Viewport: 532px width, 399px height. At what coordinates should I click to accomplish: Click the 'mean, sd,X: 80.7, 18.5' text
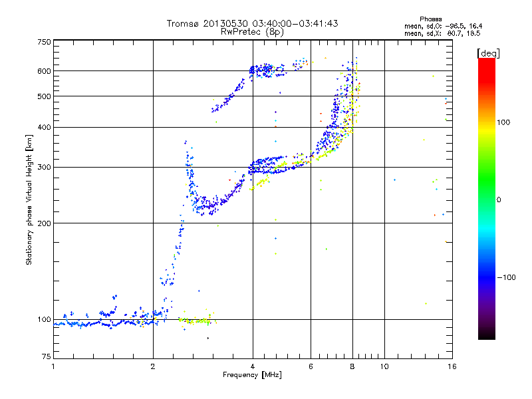[x=442, y=33]
